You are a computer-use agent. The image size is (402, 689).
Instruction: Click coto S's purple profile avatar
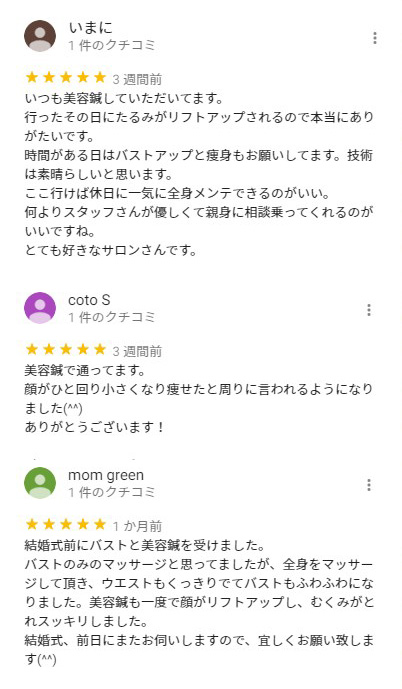click(x=40, y=308)
